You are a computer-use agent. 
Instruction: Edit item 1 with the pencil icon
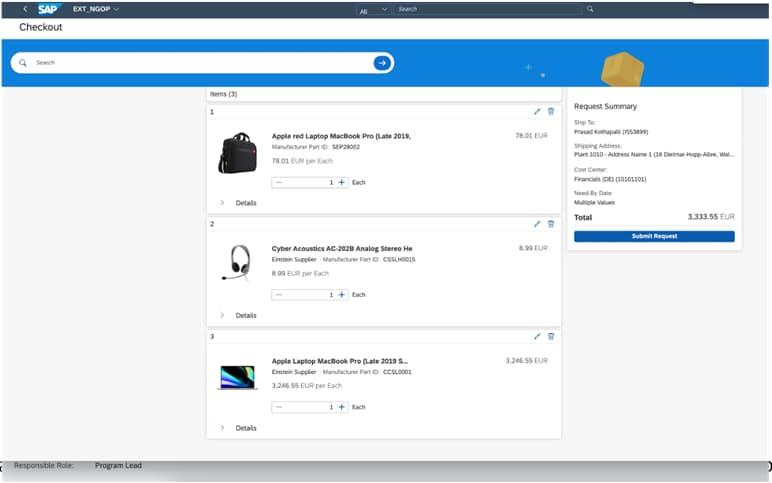pyautogui.click(x=537, y=112)
